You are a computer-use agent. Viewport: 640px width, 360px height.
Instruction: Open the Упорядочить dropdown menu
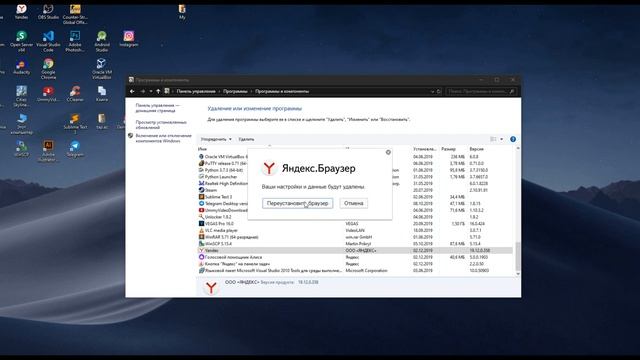tap(216, 139)
